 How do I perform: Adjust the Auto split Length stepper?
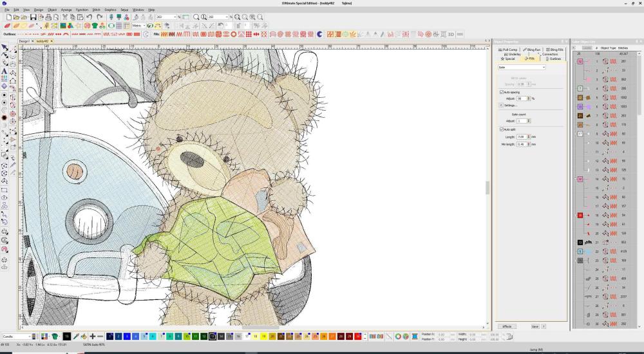529,136
